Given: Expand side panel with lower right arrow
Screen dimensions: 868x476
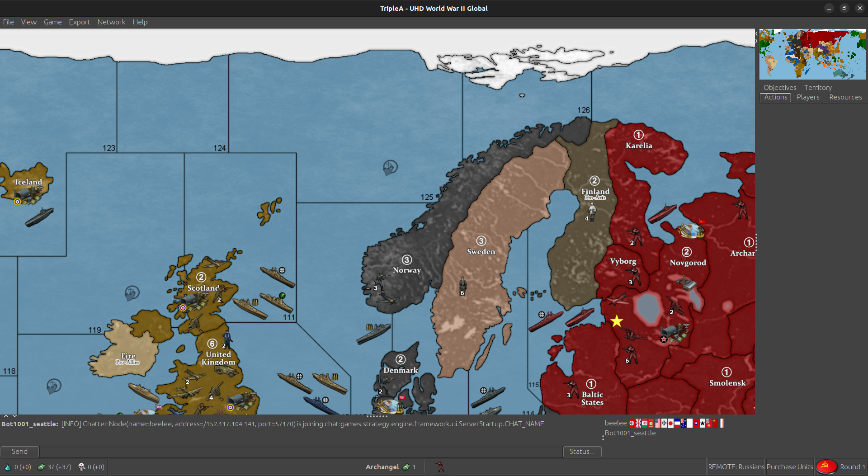Looking at the screenshot, I should (756, 41).
